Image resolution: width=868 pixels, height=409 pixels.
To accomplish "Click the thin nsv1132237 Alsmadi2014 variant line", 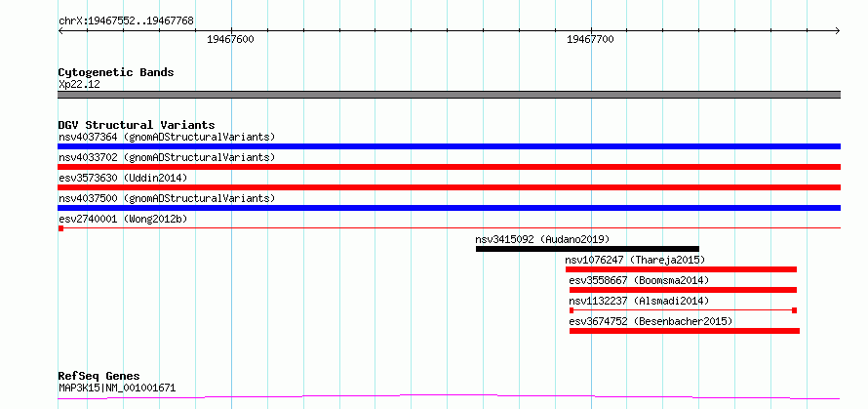I will click(x=683, y=310).
